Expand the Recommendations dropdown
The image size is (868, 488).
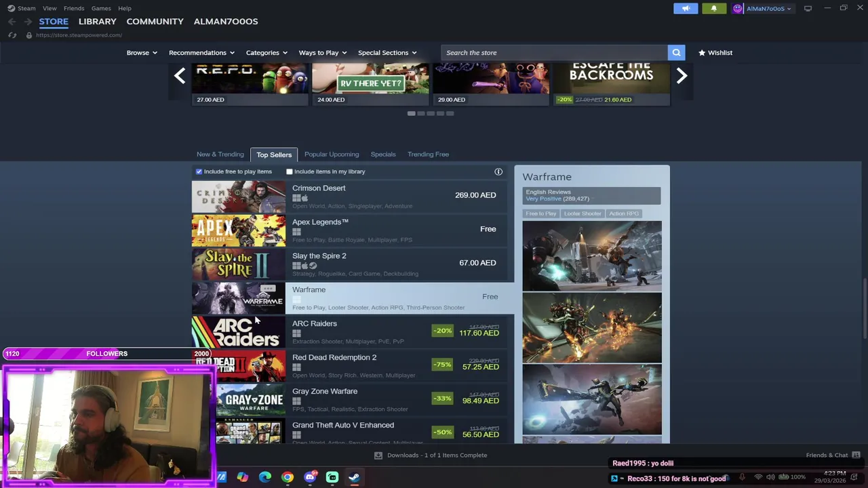point(201,52)
